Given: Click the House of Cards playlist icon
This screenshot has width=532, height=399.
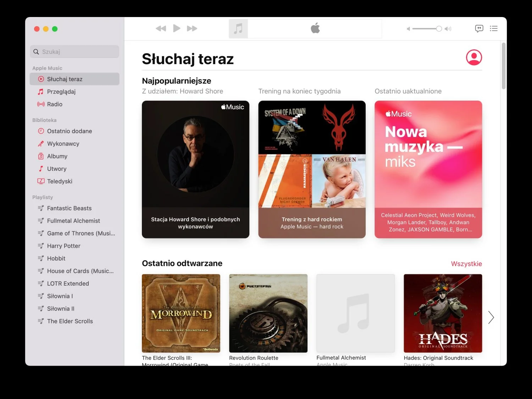Looking at the screenshot, I should coord(41,271).
